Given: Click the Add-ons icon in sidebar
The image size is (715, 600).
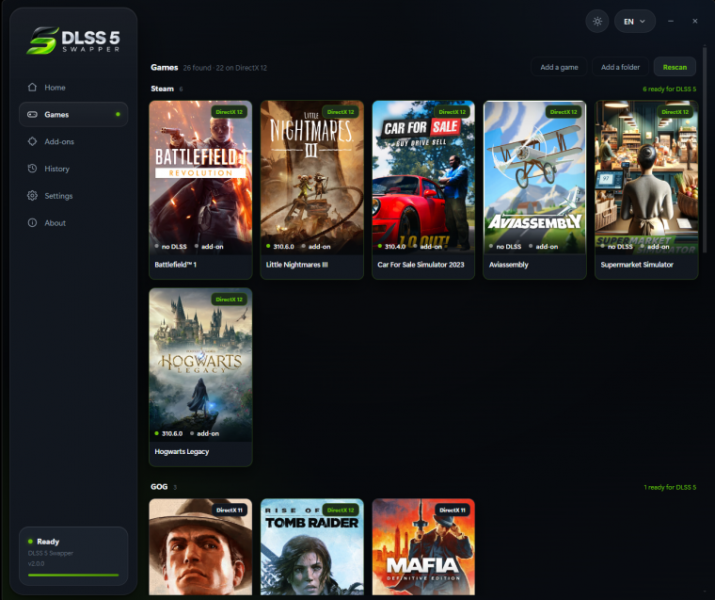Looking at the screenshot, I should click(32, 141).
